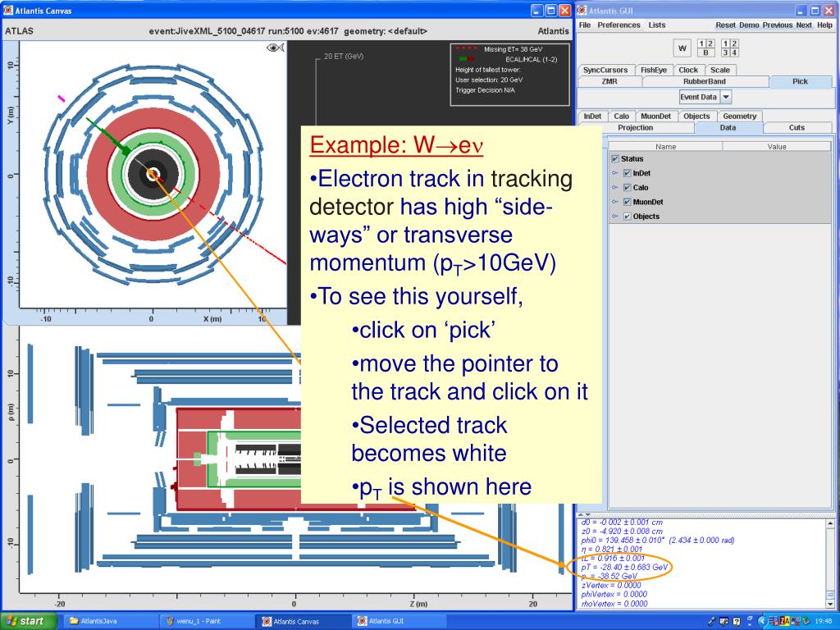Open the Preferences menu
The height and width of the screenshot is (630, 840).
[x=619, y=25]
